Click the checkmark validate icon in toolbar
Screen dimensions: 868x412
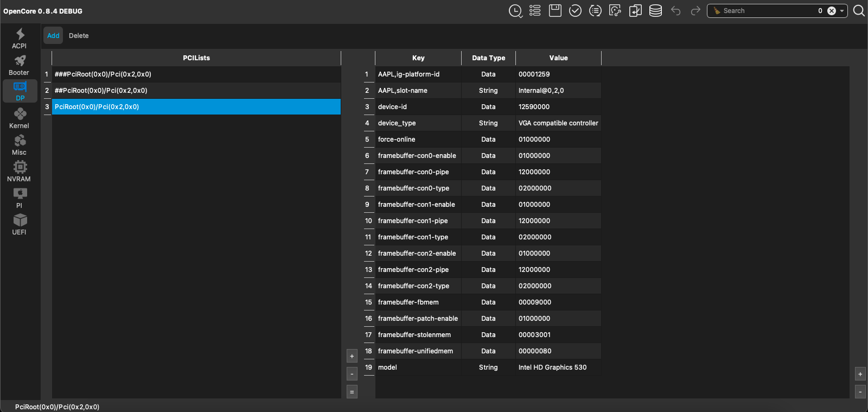coord(575,11)
